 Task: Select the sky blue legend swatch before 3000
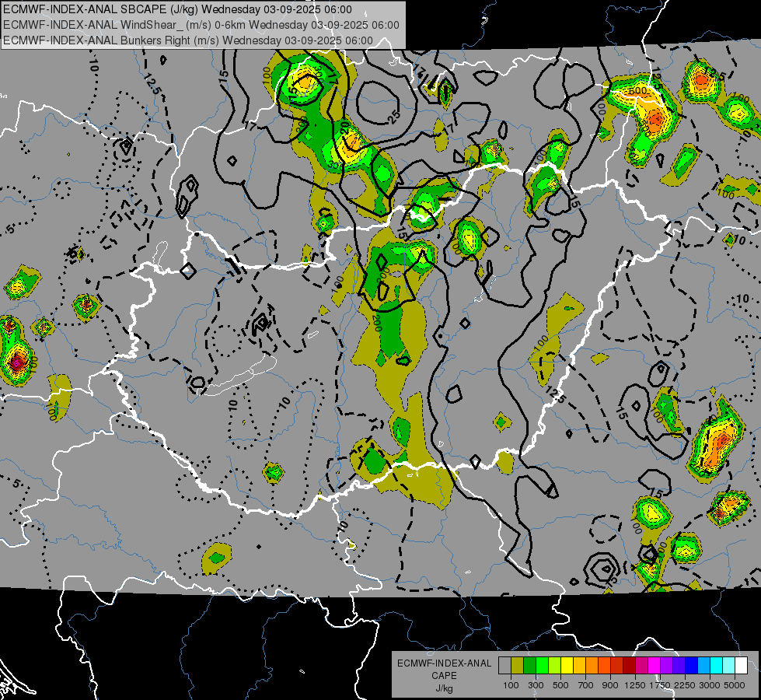703,665
